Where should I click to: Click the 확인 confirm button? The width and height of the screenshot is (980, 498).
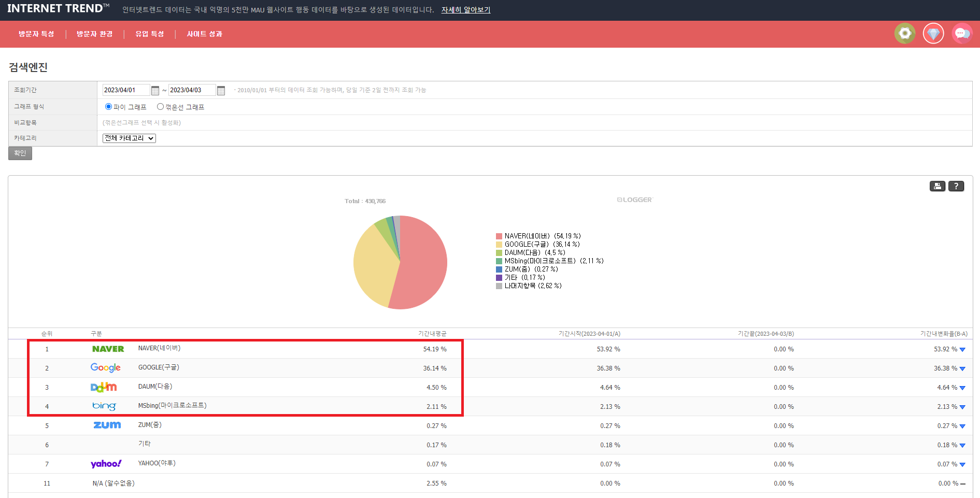coord(20,153)
